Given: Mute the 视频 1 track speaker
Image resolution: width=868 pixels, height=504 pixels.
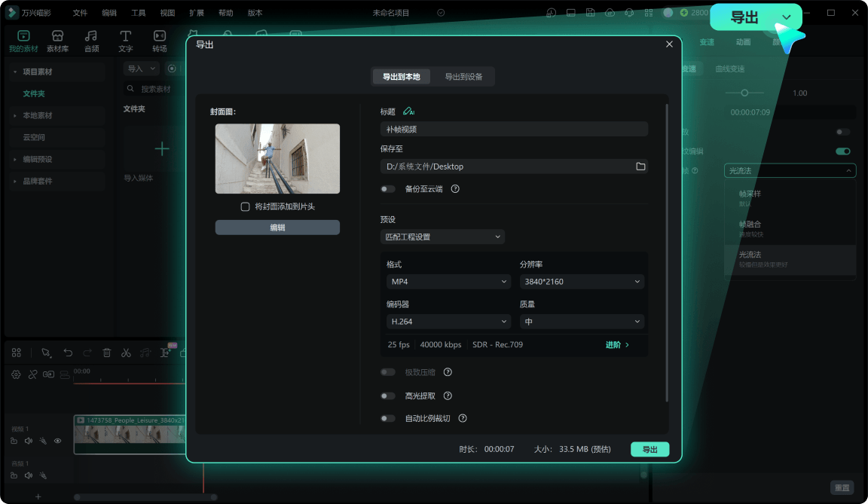Looking at the screenshot, I should 28,441.
